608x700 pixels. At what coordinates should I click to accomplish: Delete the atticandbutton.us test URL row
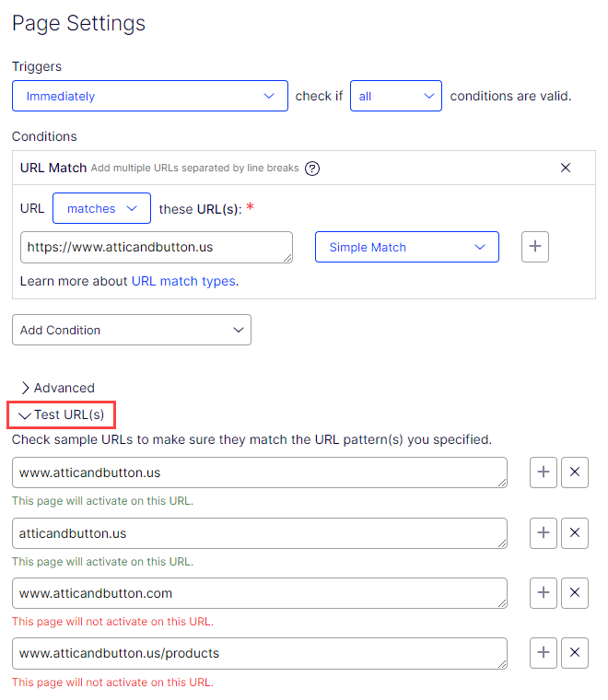(x=575, y=532)
